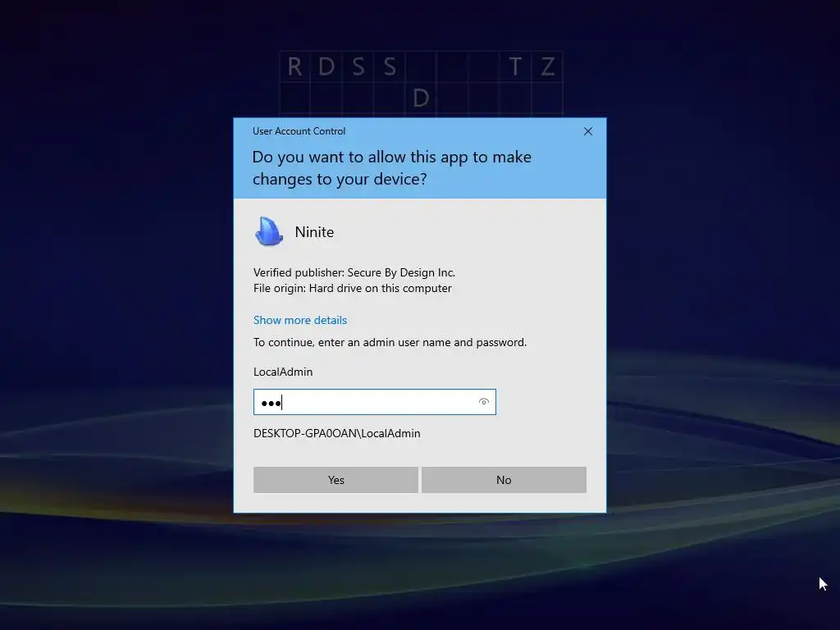Click the Ninite app icon
Screen dimensions: 840x630
coord(269,231)
